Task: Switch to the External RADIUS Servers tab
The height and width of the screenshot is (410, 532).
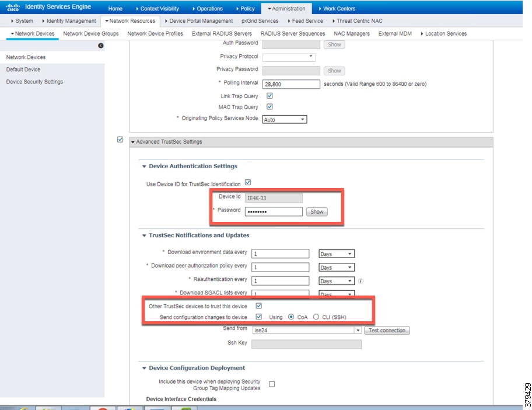Action: click(222, 34)
